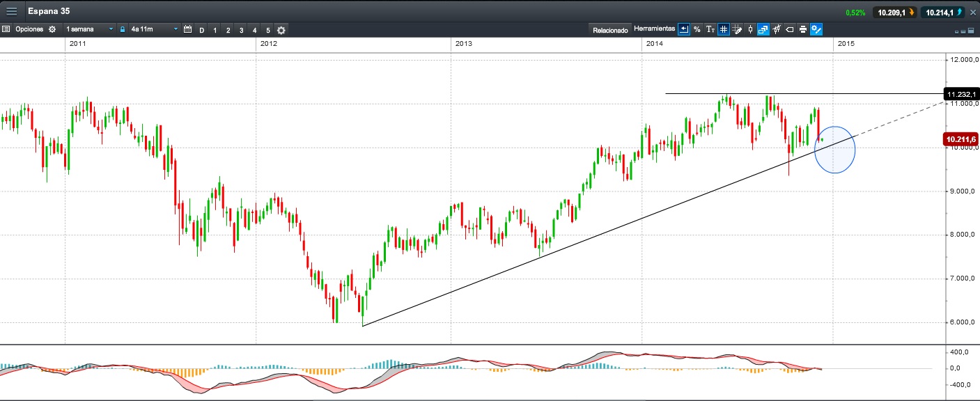Image resolution: width=980 pixels, height=401 pixels.
Task: Open the '1 semana' interval dropdown
Action: click(89, 30)
